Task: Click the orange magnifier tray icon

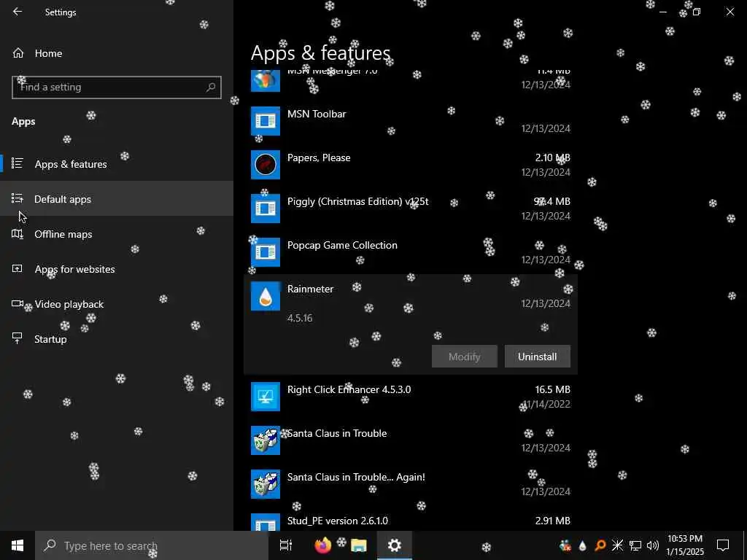Action: click(x=600, y=545)
